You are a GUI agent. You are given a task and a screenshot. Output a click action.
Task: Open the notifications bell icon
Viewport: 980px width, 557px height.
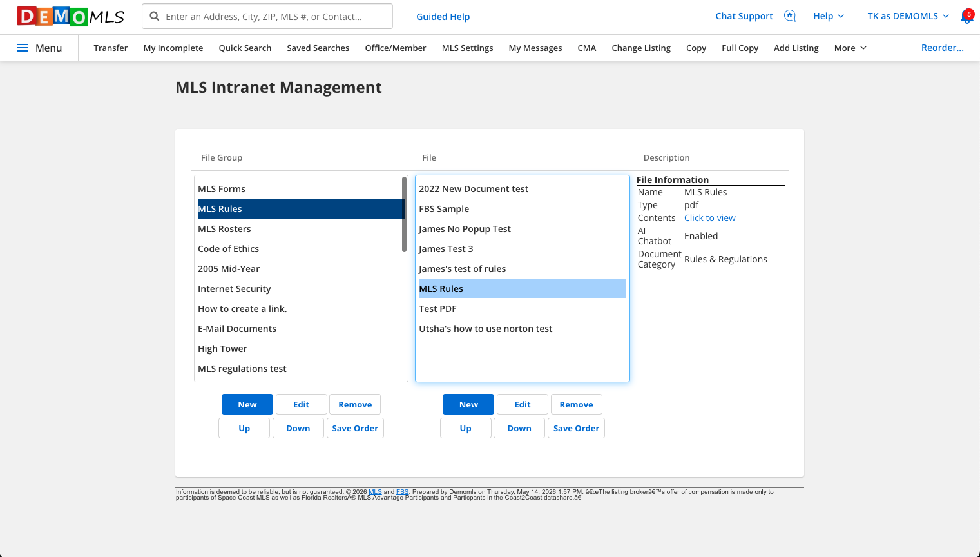966,17
